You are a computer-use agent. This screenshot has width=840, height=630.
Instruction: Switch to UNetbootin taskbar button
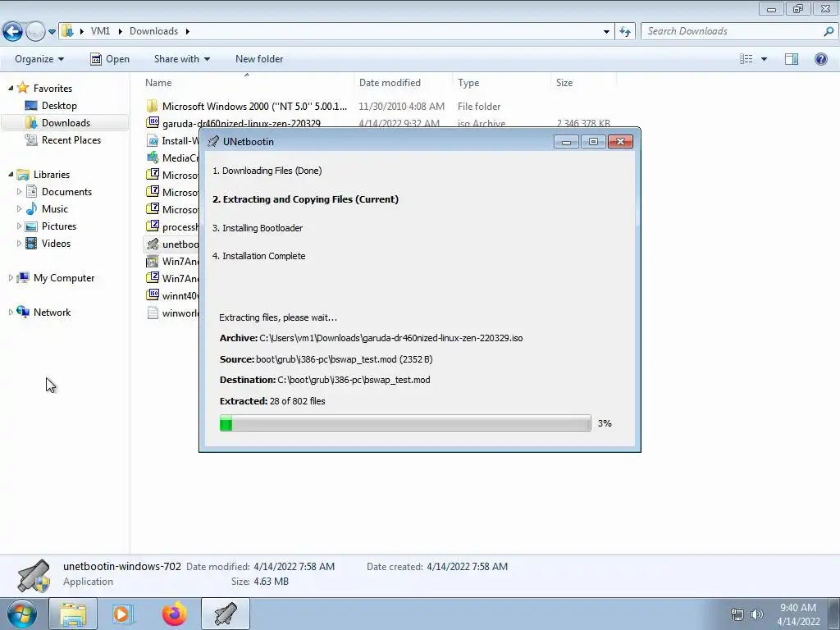coord(226,614)
